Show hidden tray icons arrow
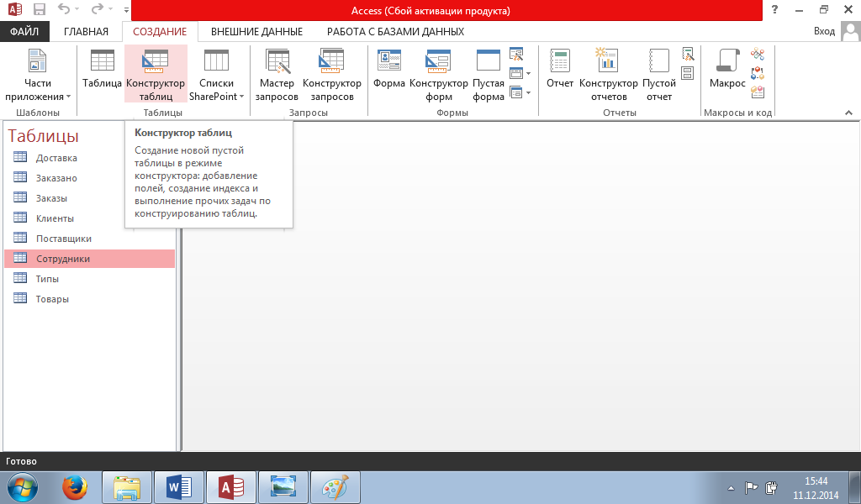861x504 pixels. (x=731, y=487)
